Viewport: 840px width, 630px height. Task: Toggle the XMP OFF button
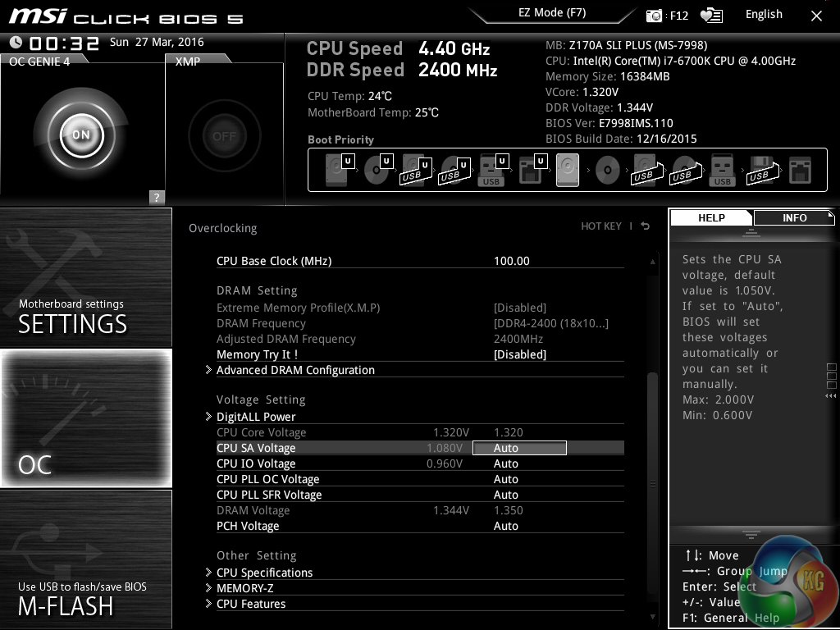(x=224, y=136)
